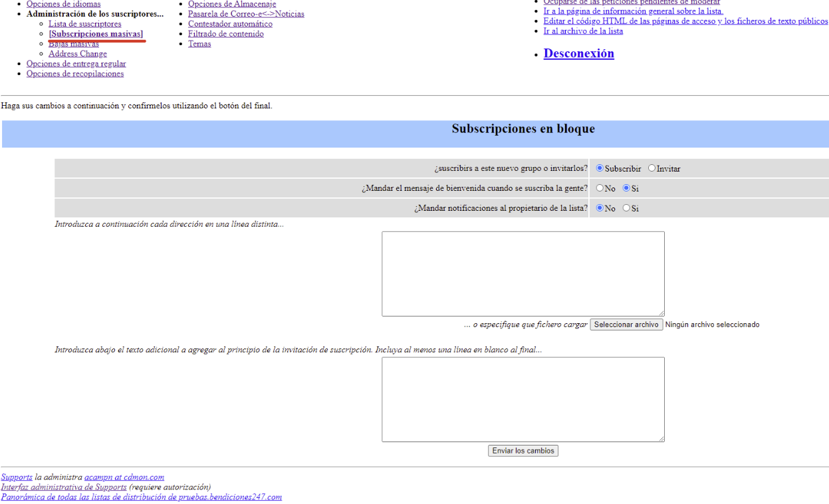The image size is (829, 504).
Task: Open Interfaz administrativa de Supports link
Action: pyautogui.click(x=64, y=487)
